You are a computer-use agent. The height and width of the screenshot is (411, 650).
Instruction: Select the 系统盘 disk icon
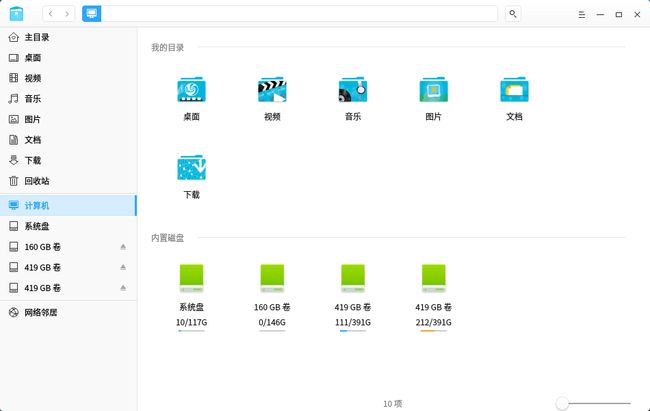click(192, 278)
